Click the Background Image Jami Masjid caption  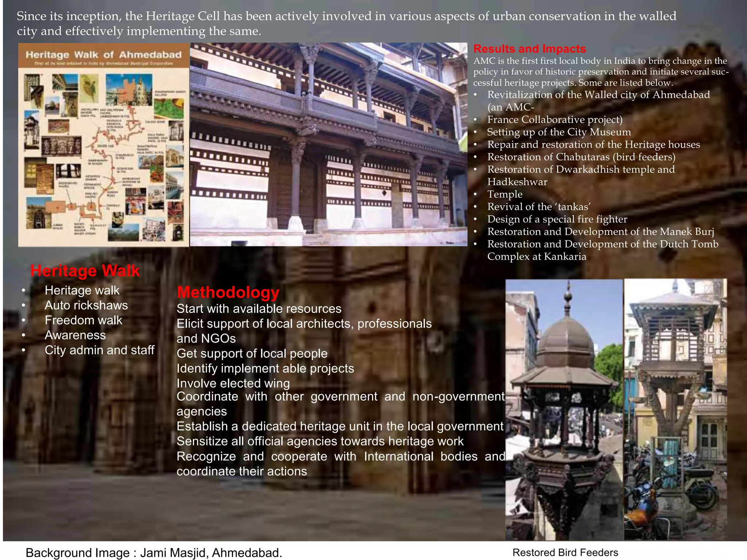click(x=154, y=553)
